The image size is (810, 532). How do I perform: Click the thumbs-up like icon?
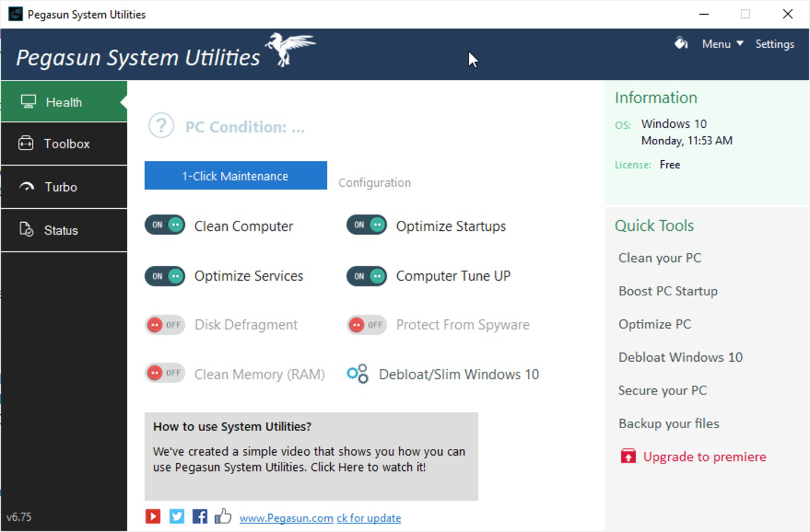click(223, 516)
